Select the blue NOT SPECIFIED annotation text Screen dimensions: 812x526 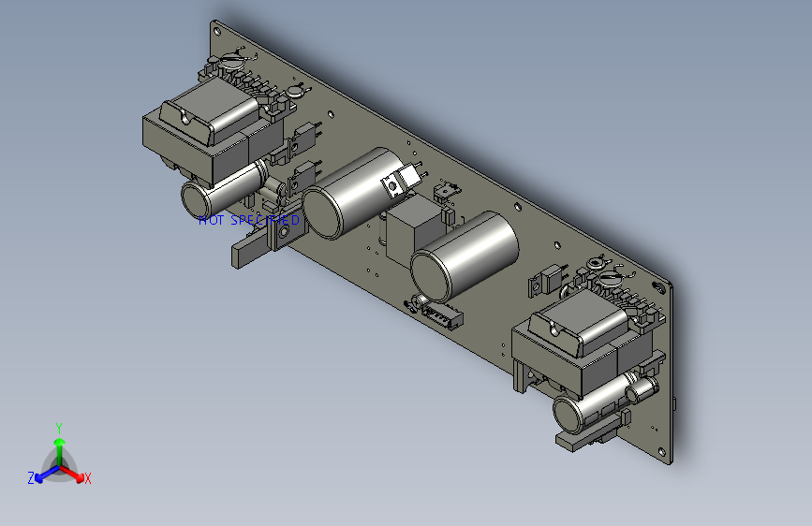click(249, 220)
